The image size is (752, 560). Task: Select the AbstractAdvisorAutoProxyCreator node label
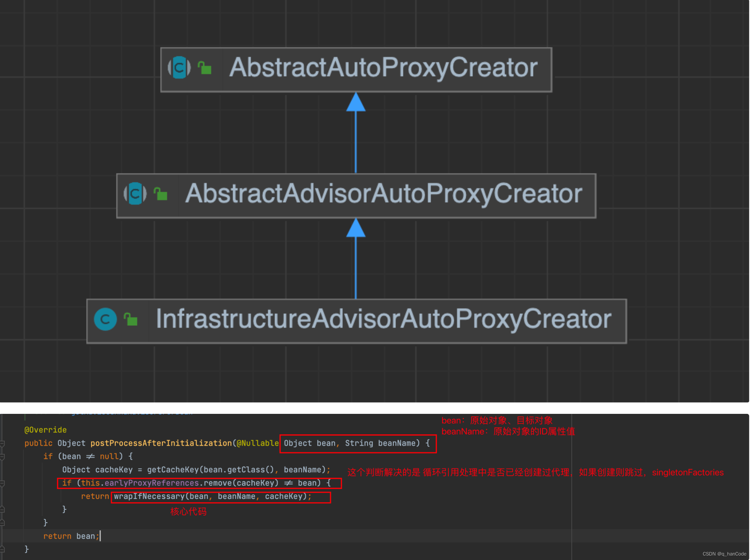(384, 194)
